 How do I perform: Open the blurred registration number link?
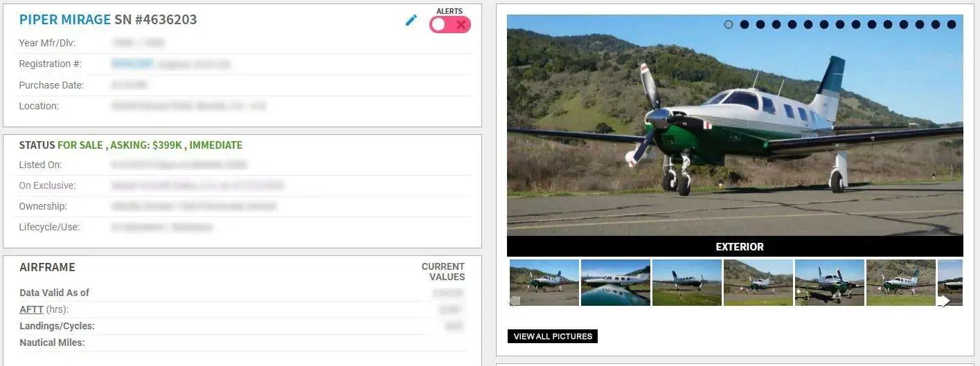click(132, 64)
